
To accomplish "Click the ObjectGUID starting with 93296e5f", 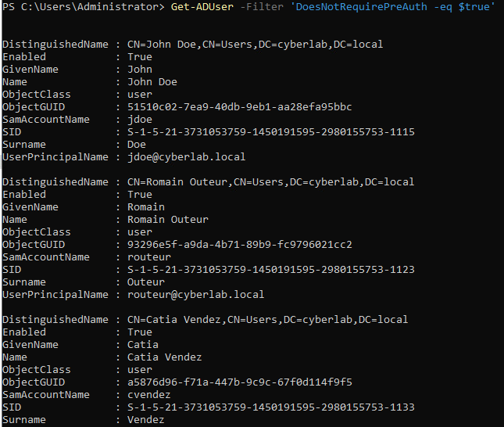I will pyautogui.click(x=239, y=245).
